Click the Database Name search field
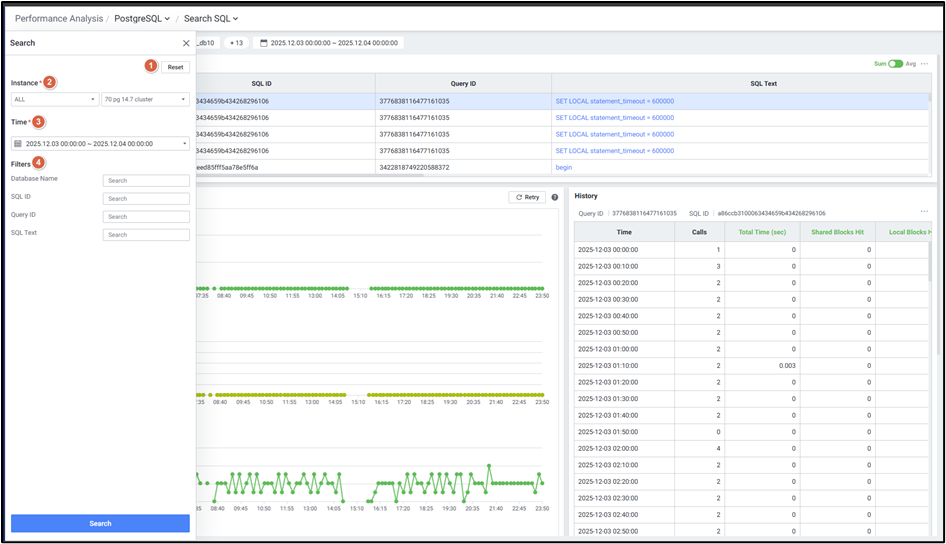The width and height of the screenshot is (946, 544). pos(146,181)
